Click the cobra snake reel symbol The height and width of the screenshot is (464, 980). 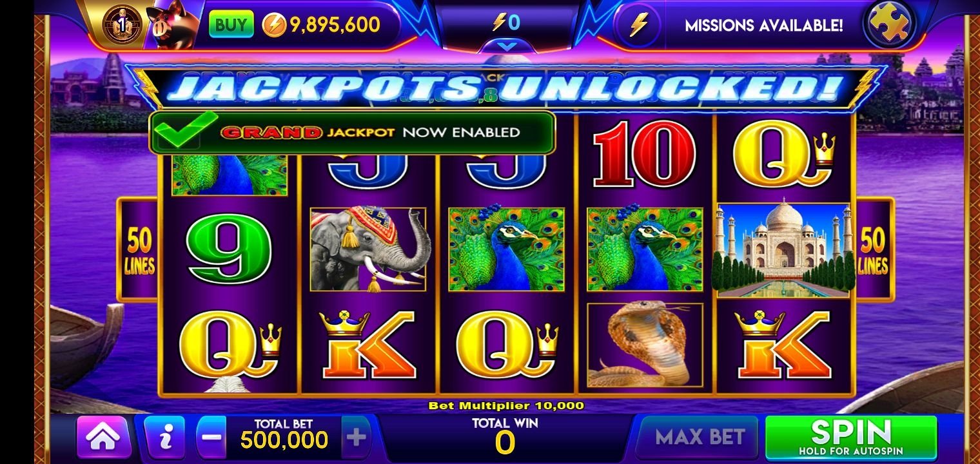pyautogui.click(x=646, y=345)
